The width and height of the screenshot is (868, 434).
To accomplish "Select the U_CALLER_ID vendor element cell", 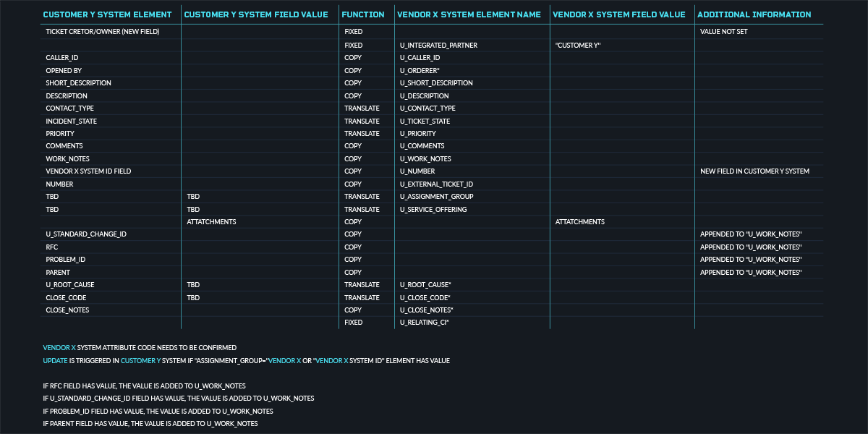I will [x=420, y=57].
